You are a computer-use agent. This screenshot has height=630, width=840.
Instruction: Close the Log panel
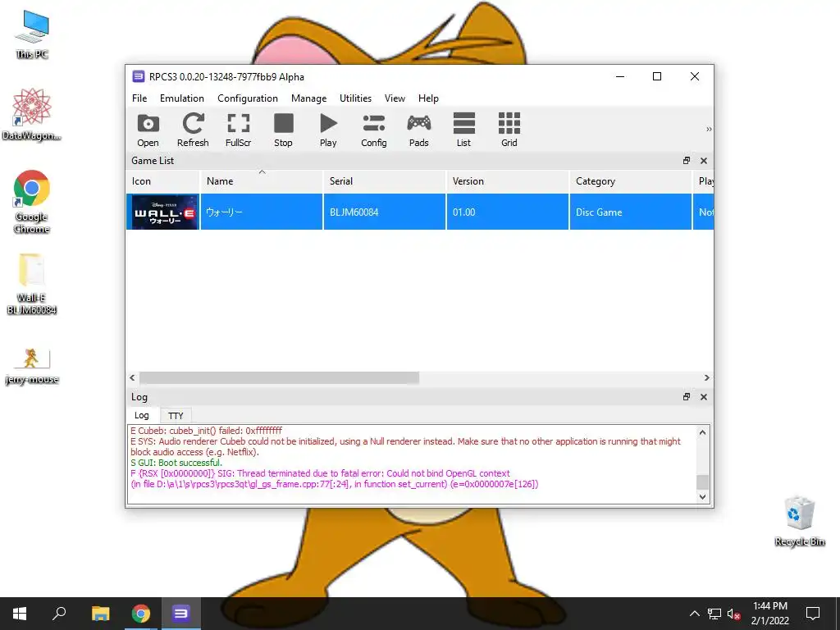(704, 397)
